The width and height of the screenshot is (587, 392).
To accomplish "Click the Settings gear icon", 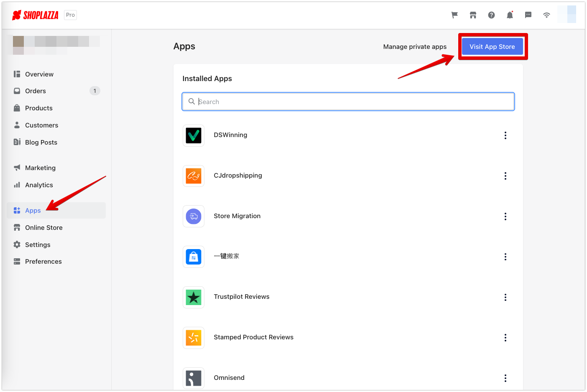I will click(x=17, y=244).
